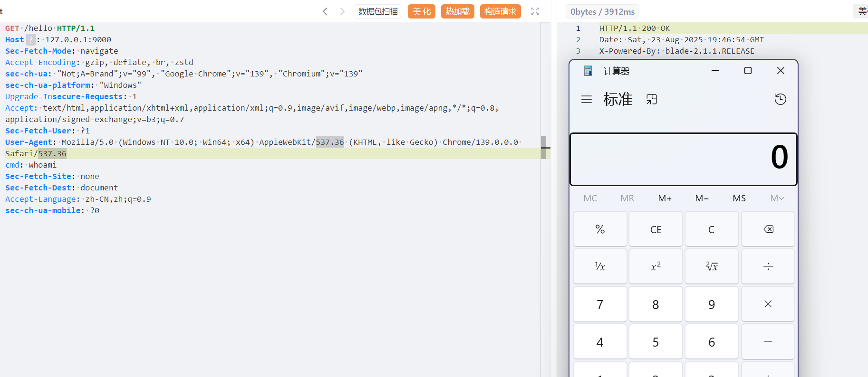Image resolution: width=868 pixels, height=377 pixels.
Task: Close the calculator window
Action: 781,71
